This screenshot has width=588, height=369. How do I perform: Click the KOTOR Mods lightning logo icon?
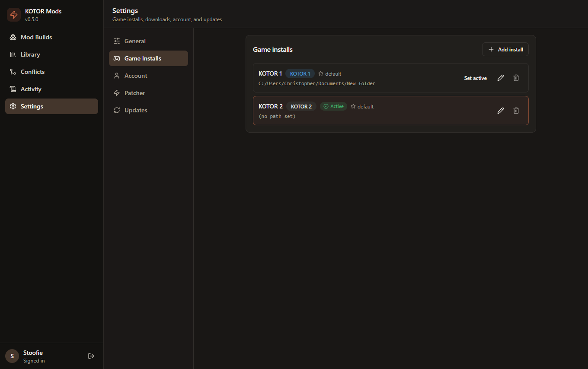tap(14, 15)
